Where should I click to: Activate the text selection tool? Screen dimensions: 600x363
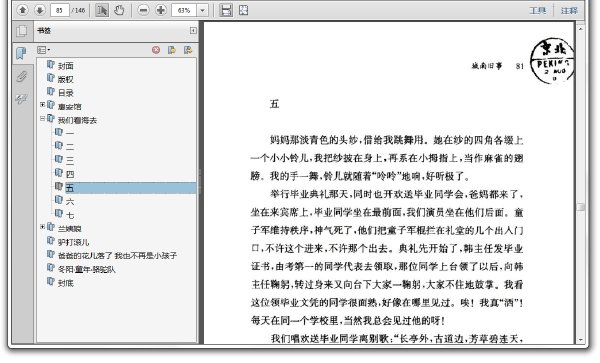[102, 10]
